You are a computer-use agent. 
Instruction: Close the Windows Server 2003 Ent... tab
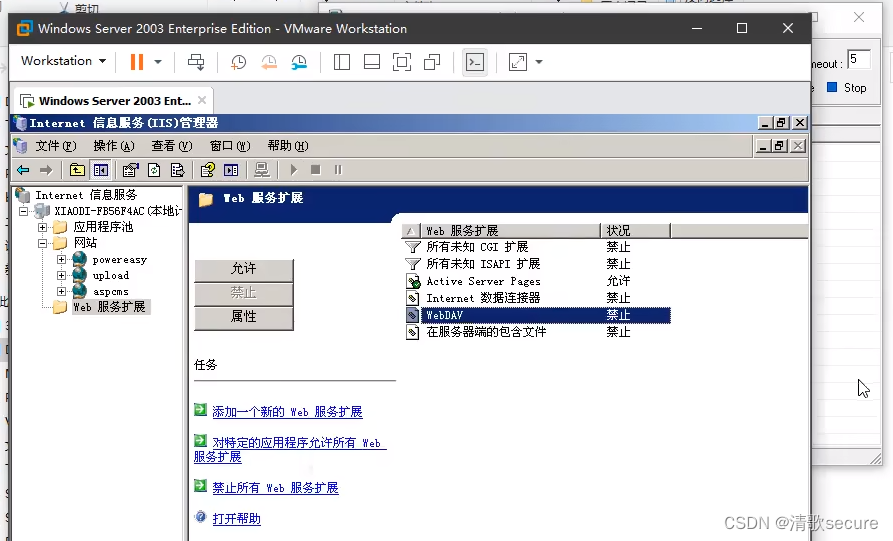[x=202, y=100]
